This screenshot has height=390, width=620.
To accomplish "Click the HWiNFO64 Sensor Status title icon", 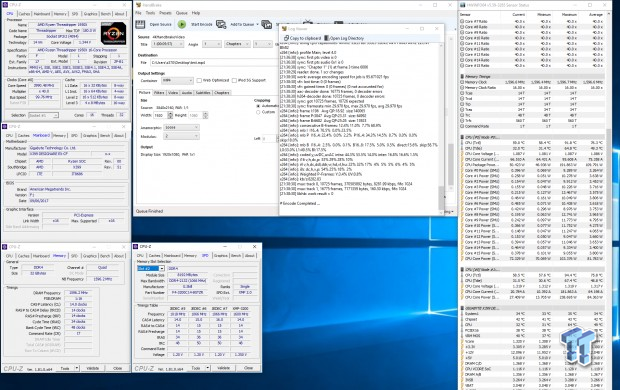I will [x=463, y=5].
